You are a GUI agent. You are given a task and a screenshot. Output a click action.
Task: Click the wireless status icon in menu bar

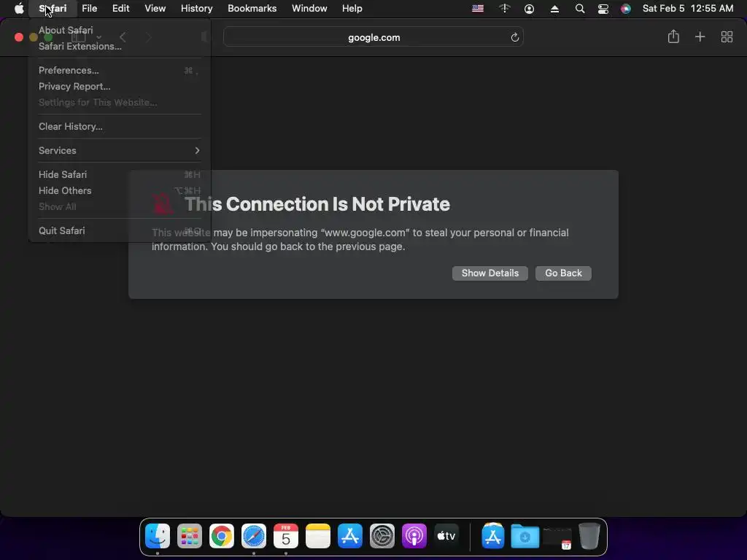tap(505, 9)
